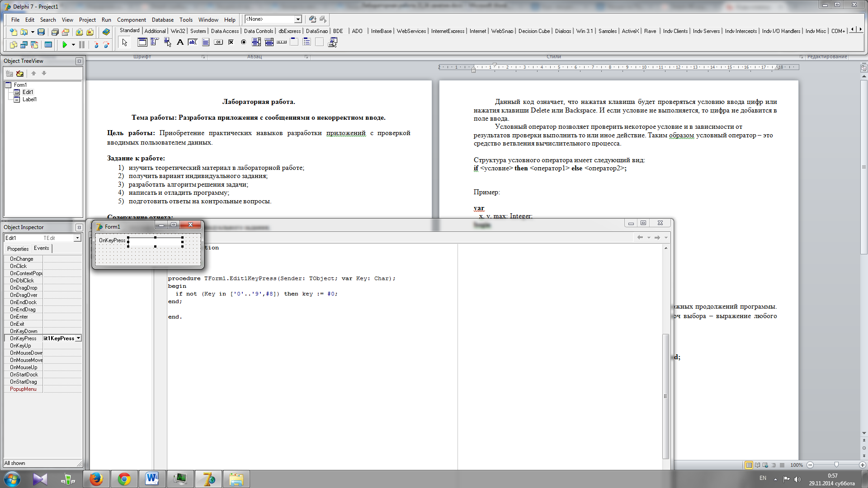Open code editor forward-history dropdown arrow

click(666, 238)
